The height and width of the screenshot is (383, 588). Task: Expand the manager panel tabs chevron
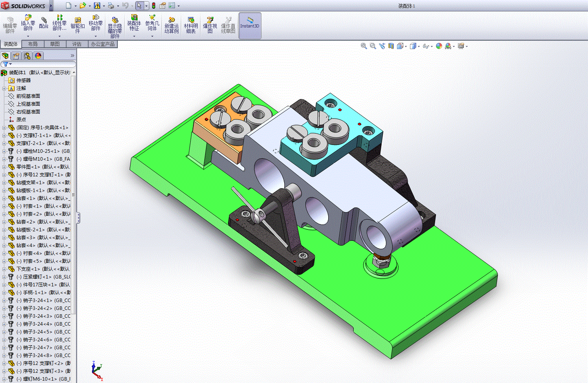(x=72, y=56)
